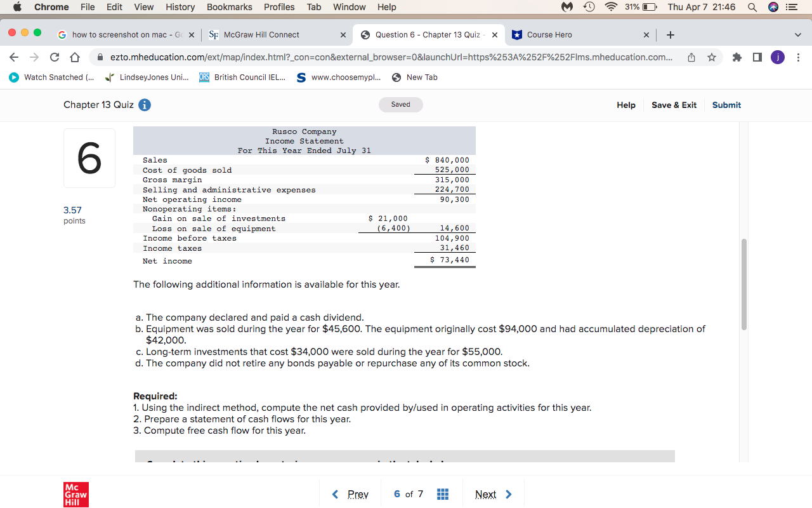Click the info icon beside Chapter 13 Quiz

tap(144, 105)
